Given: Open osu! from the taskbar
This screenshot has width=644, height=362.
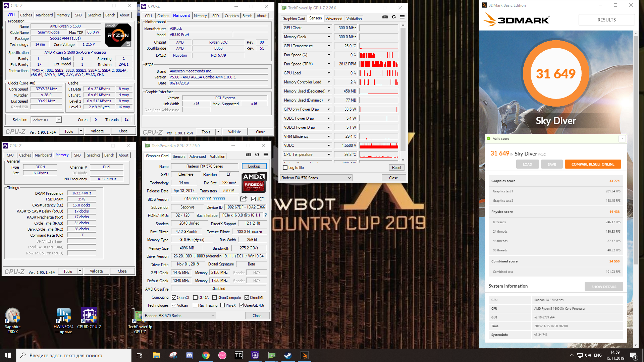Looking at the screenshot, I should click(x=222, y=355).
